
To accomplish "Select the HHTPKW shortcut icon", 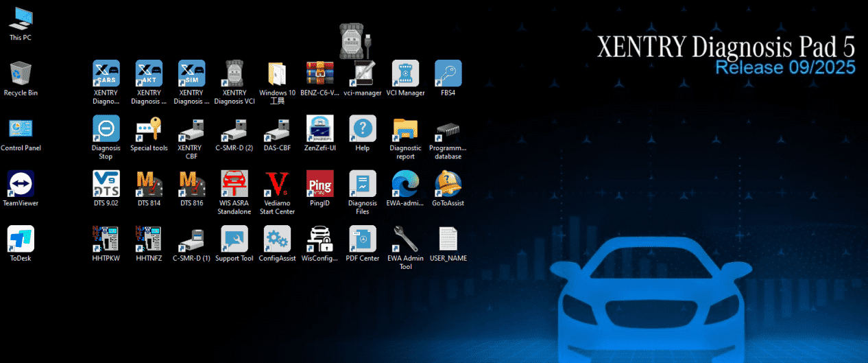I will (x=106, y=239).
